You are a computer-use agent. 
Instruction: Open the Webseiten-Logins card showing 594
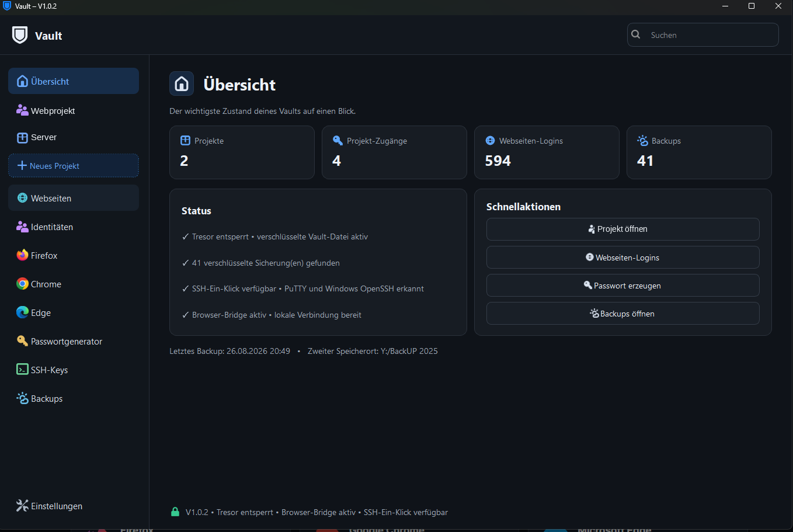coord(547,152)
